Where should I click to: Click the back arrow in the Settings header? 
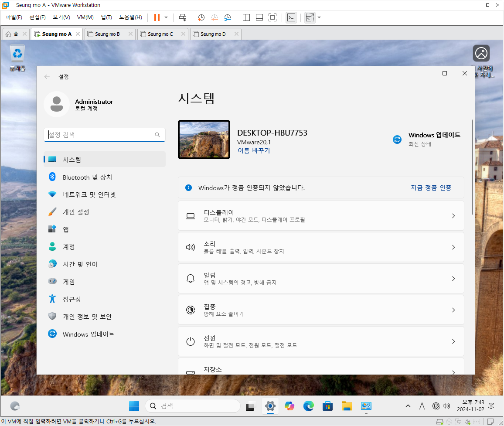click(47, 77)
